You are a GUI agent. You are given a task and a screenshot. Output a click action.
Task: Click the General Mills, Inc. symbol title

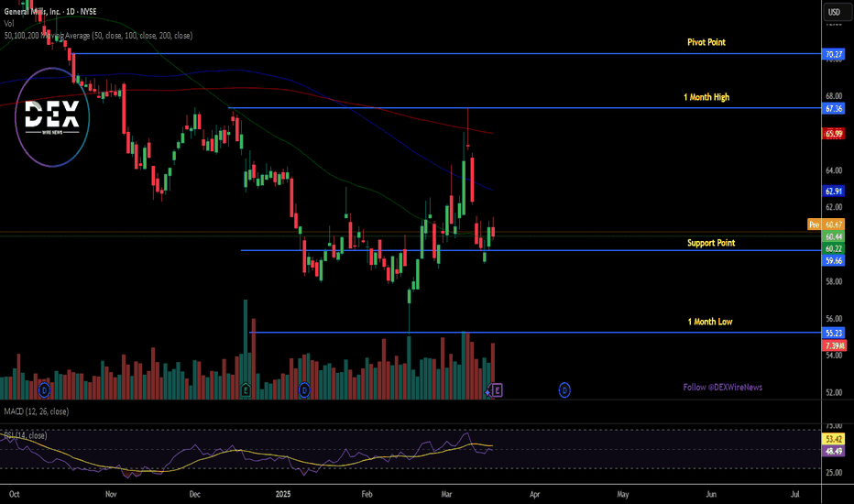[x=50, y=11]
